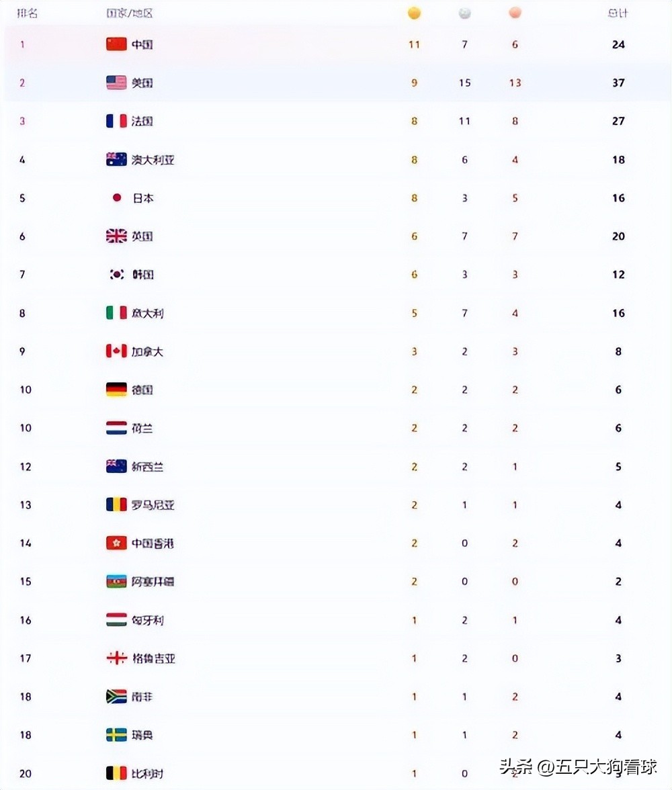This screenshot has width=672, height=790.
Task: Click the China flag icon
Action: pos(116,44)
